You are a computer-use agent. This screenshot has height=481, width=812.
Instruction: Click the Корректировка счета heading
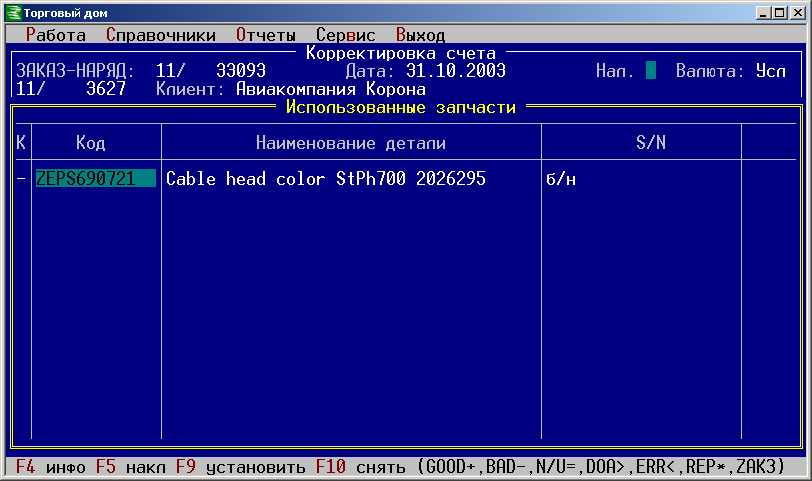click(401, 53)
